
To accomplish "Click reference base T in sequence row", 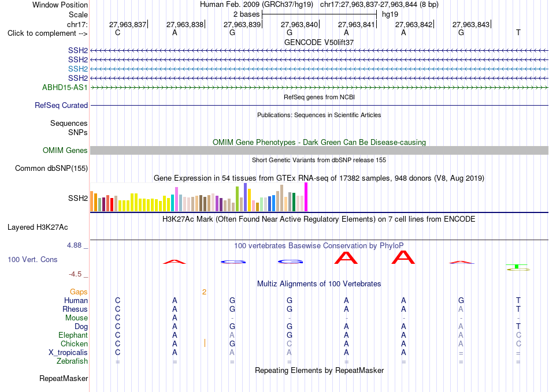I will click(518, 32).
